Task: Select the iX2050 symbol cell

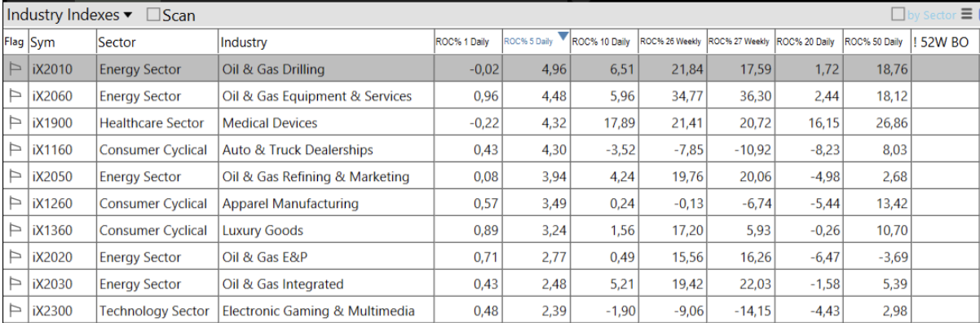Action: click(61, 177)
